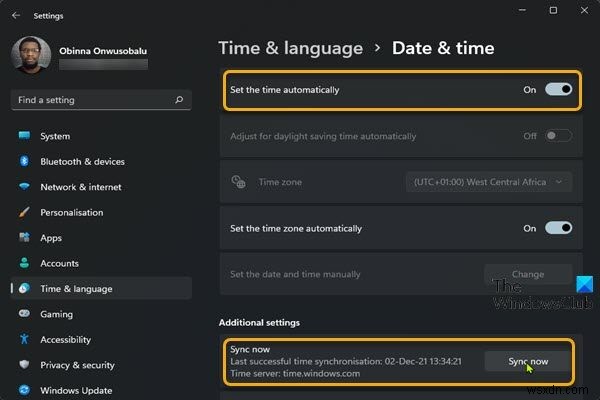Viewport: 600px width, 400px height.
Task: Click the search magnifier icon
Action: [x=180, y=100]
